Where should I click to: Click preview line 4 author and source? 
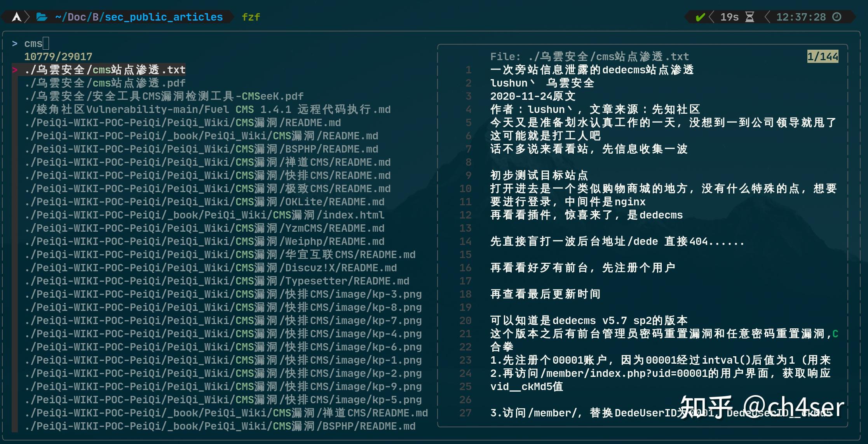[x=595, y=109]
